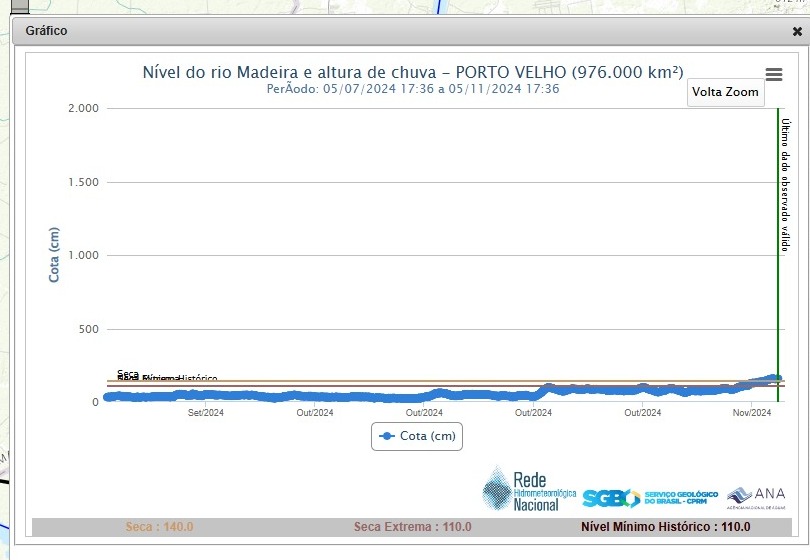Click the Gráfico dialog title bar text

coord(46,31)
